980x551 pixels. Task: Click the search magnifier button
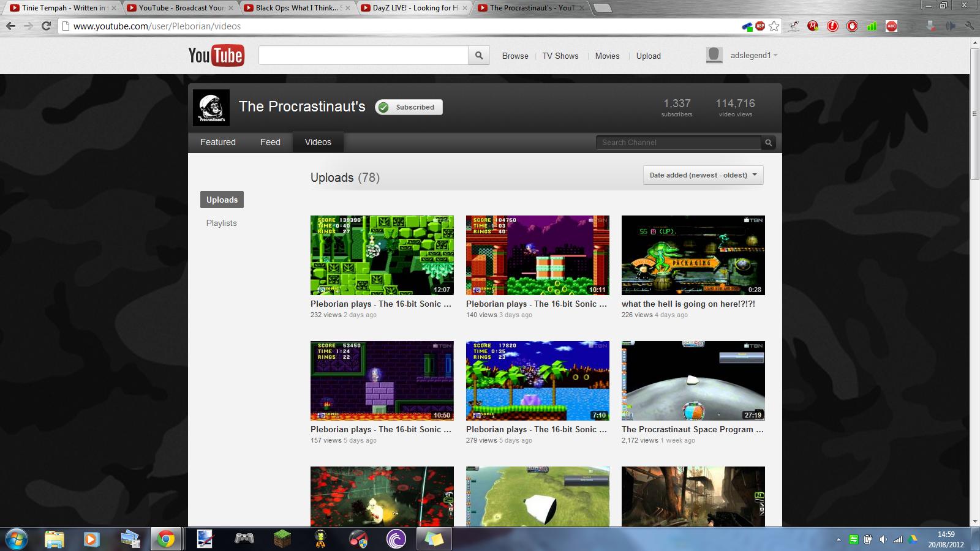click(x=479, y=56)
